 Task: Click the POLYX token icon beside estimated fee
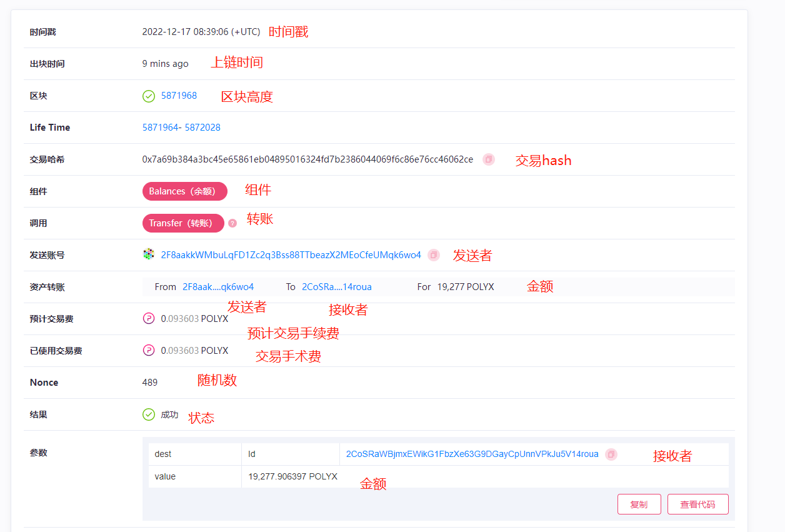click(x=148, y=318)
